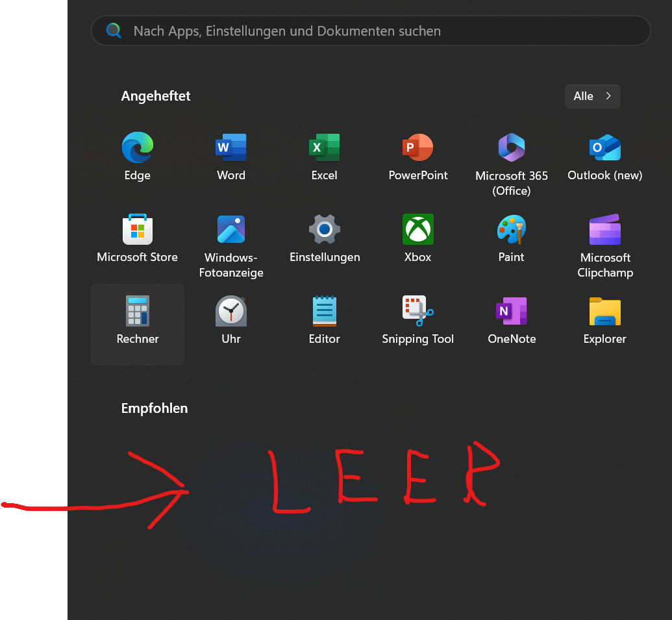Click the search field for apps and documents
The height and width of the screenshot is (620, 672).
click(371, 31)
